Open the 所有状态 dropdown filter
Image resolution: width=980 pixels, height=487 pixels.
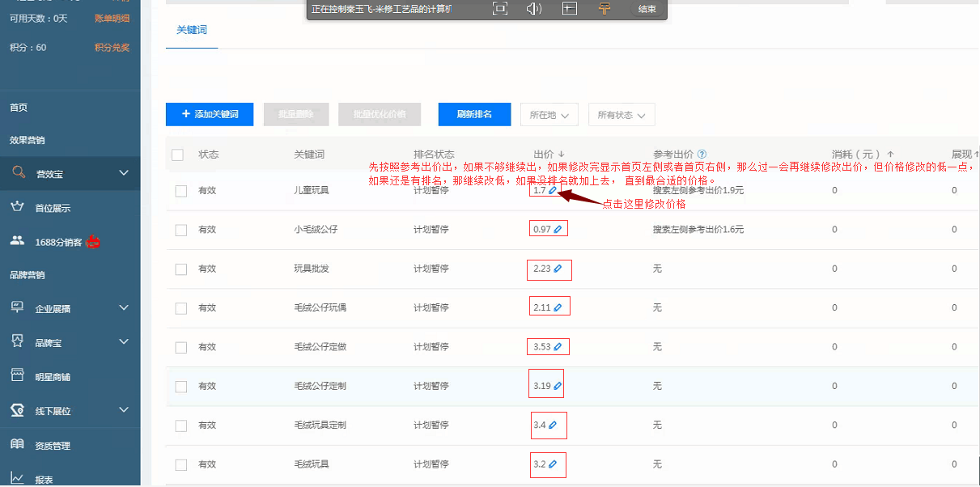point(621,116)
